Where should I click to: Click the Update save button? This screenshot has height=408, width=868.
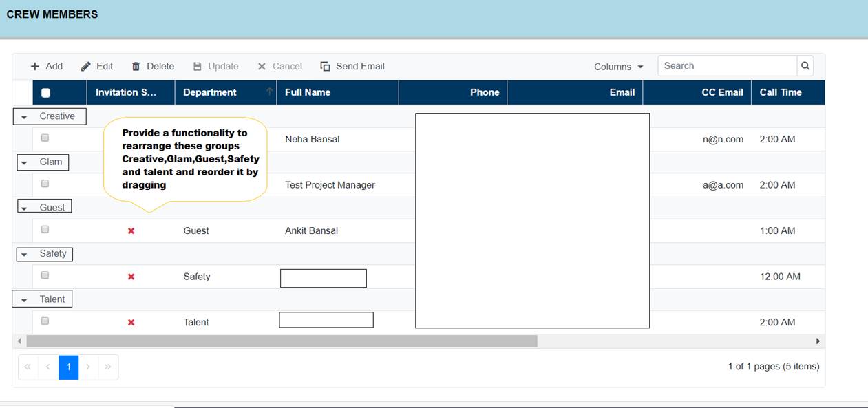tap(215, 67)
